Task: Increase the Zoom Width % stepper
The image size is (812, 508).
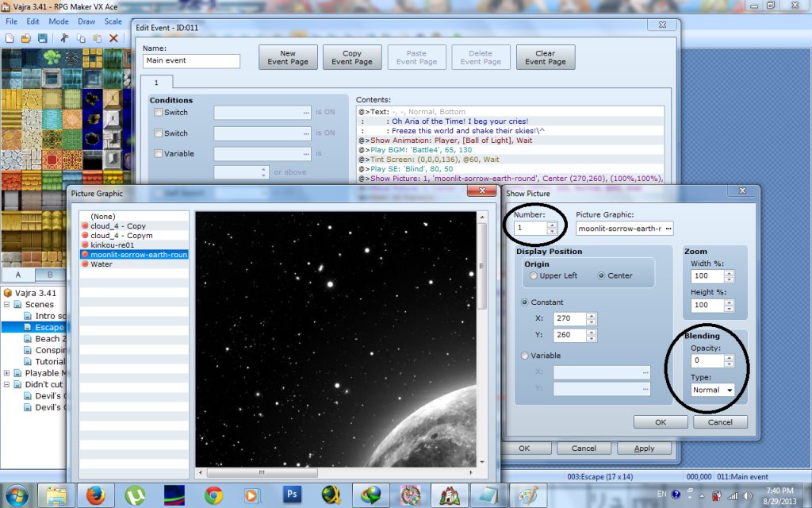Action: [729, 273]
